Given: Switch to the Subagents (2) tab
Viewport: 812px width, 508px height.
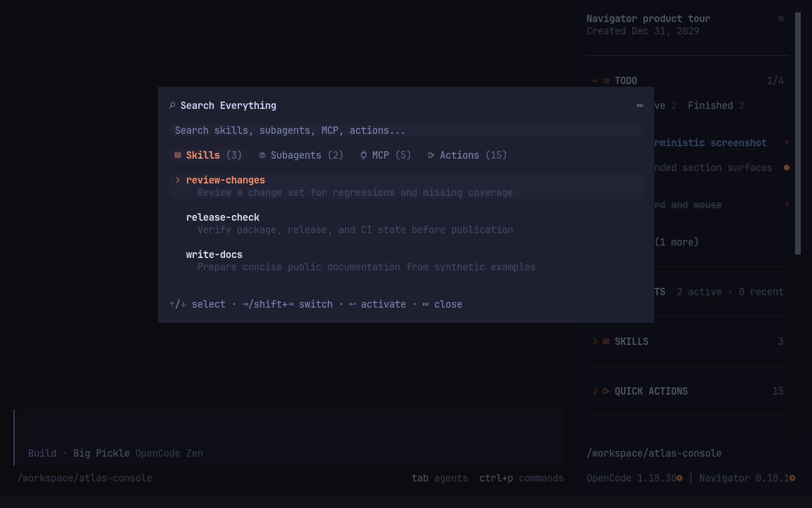Looking at the screenshot, I should coord(302,155).
